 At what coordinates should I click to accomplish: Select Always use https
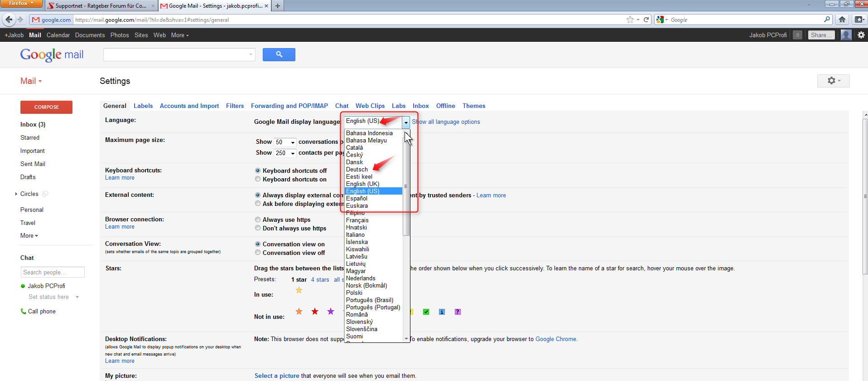(x=258, y=220)
